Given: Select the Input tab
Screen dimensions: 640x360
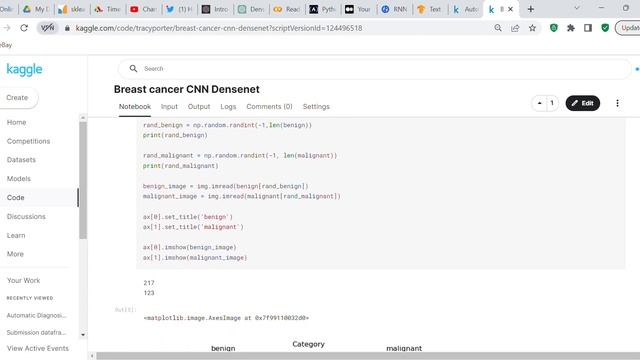Looking at the screenshot, I should point(169,107).
